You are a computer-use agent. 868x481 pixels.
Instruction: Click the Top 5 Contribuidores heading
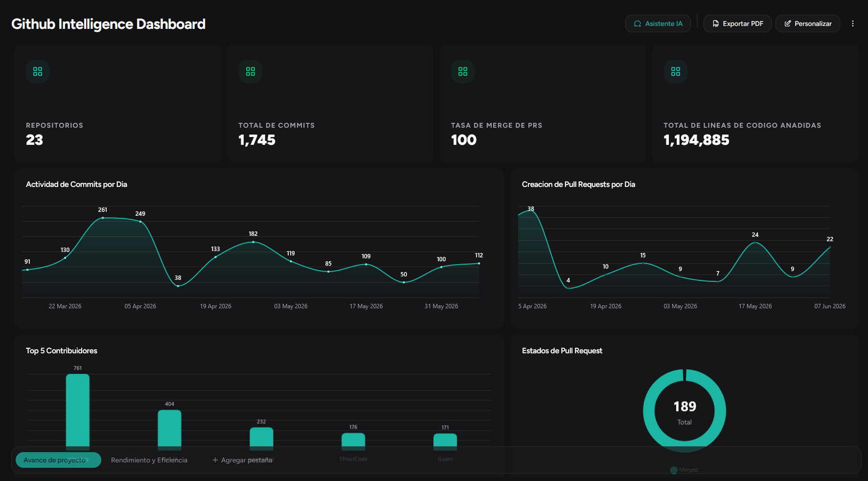tap(62, 351)
